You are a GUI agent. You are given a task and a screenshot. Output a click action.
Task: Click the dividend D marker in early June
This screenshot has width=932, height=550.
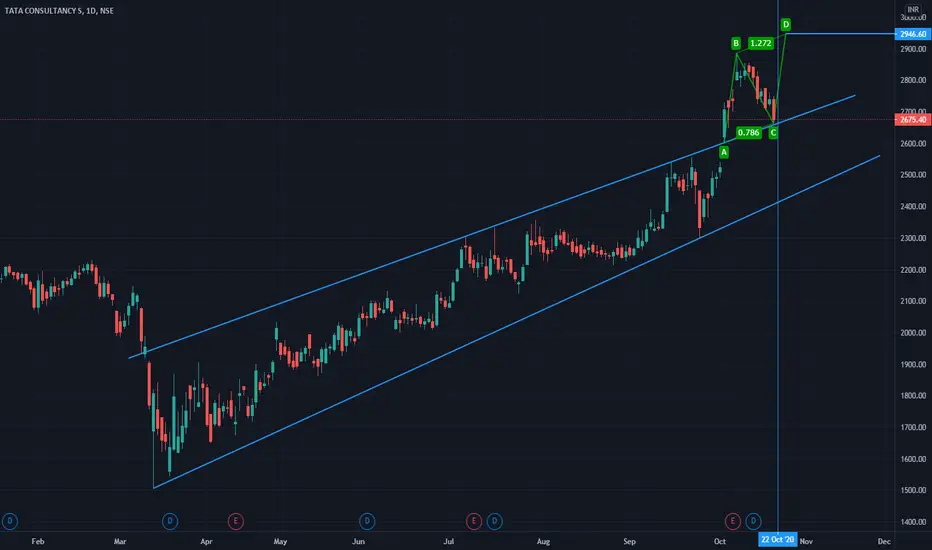tap(367, 521)
